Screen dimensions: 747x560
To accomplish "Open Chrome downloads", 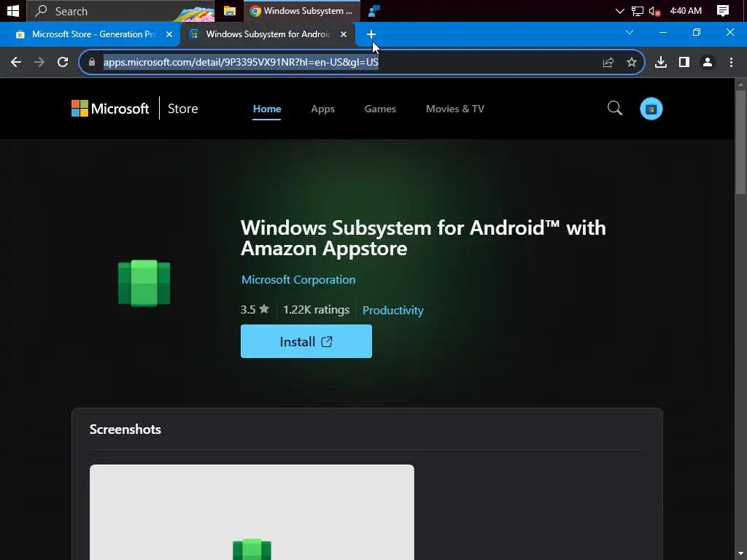I will pyautogui.click(x=661, y=63).
